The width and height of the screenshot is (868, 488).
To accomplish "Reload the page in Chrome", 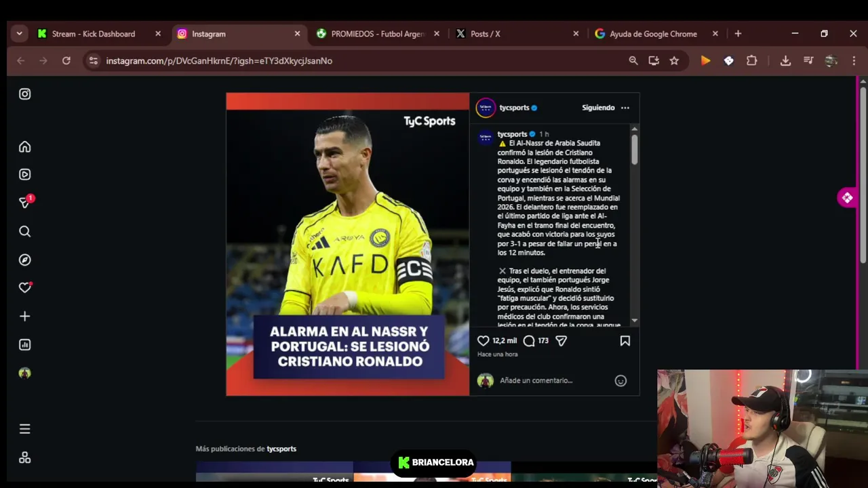I will click(66, 61).
